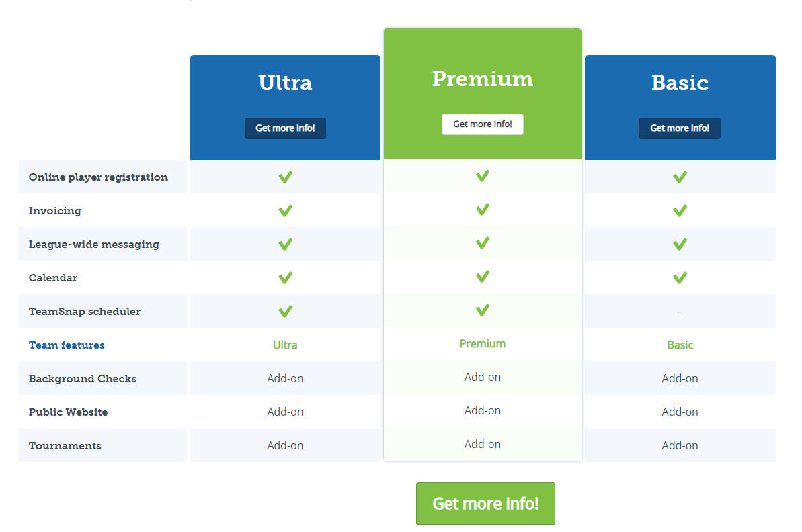Image resolution: width=802 pixels, height=532 pixels.
Task: Select the Invoicing checkmark in the Premium column
Action: [x=482, y=209]
